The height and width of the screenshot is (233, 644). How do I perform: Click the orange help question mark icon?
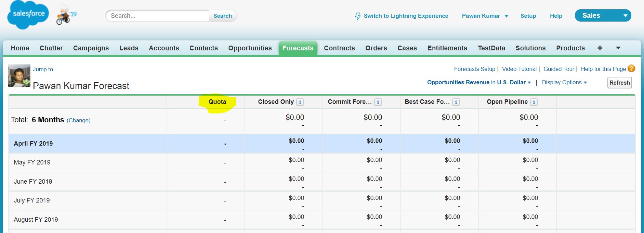point(631,69)
